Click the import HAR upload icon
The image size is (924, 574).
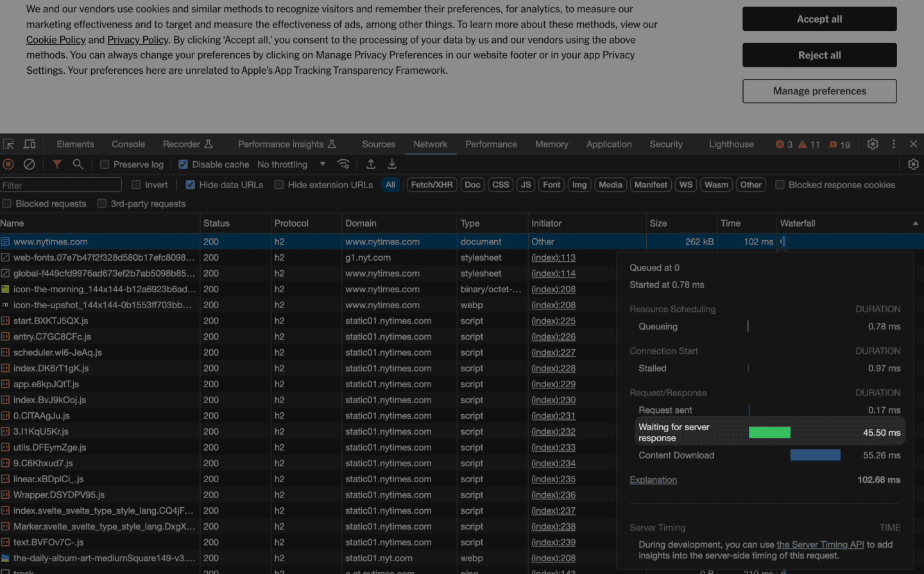371,164
